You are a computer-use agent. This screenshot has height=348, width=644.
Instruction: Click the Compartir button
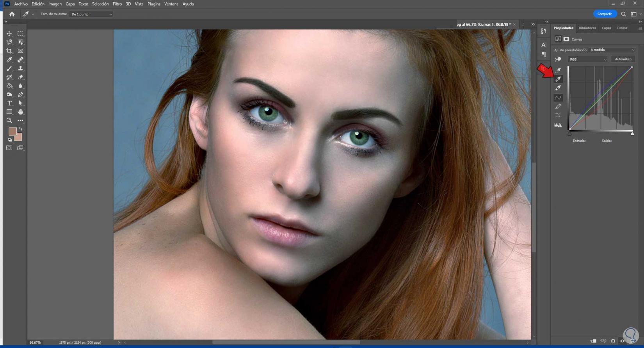click(605, 14)
